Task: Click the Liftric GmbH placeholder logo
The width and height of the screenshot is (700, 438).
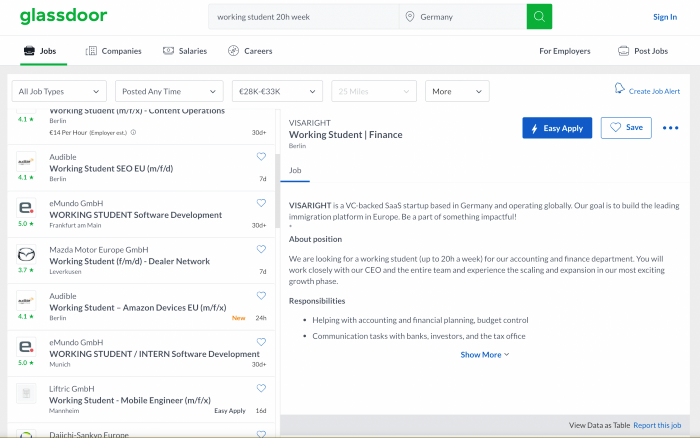Action: (26, 393)
